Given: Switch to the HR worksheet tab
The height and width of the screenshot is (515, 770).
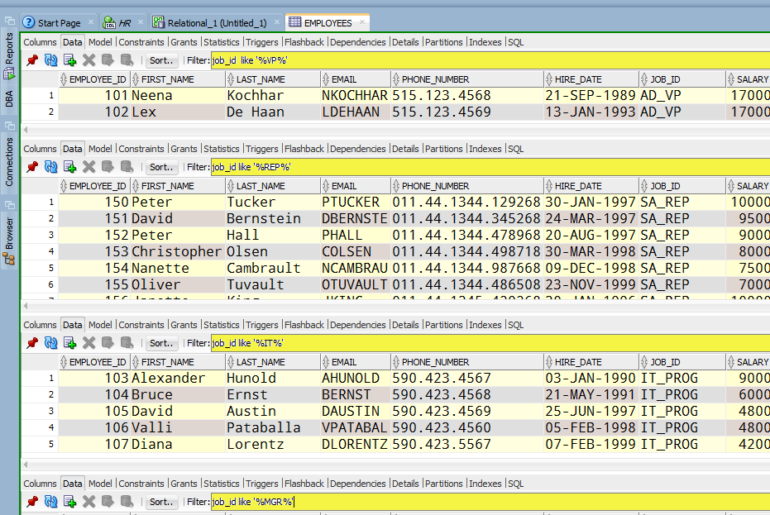Looking at the screenshot, I should (x=123, y=23).
